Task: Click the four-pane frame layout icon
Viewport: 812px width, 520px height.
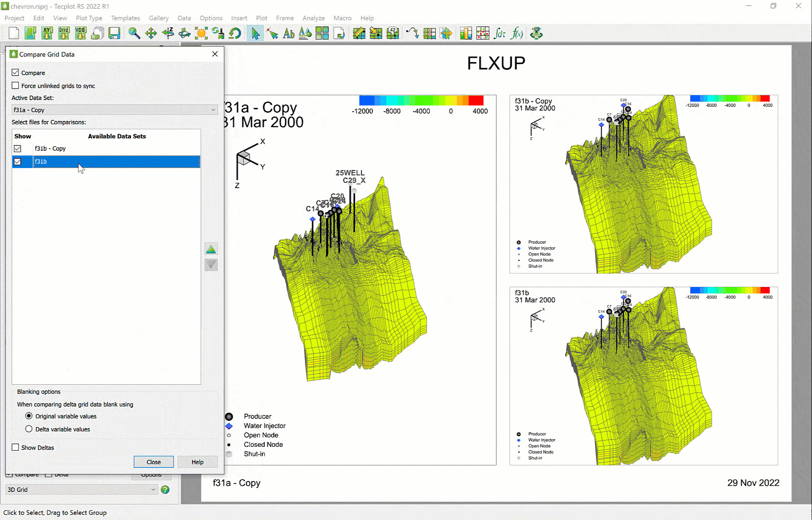Action: coord(322,33)
